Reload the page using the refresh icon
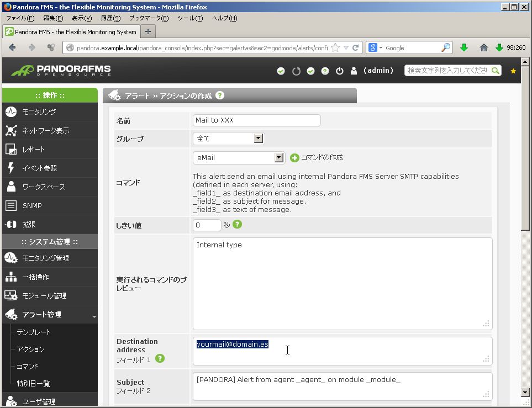532x408 pixels. [356, 47]
